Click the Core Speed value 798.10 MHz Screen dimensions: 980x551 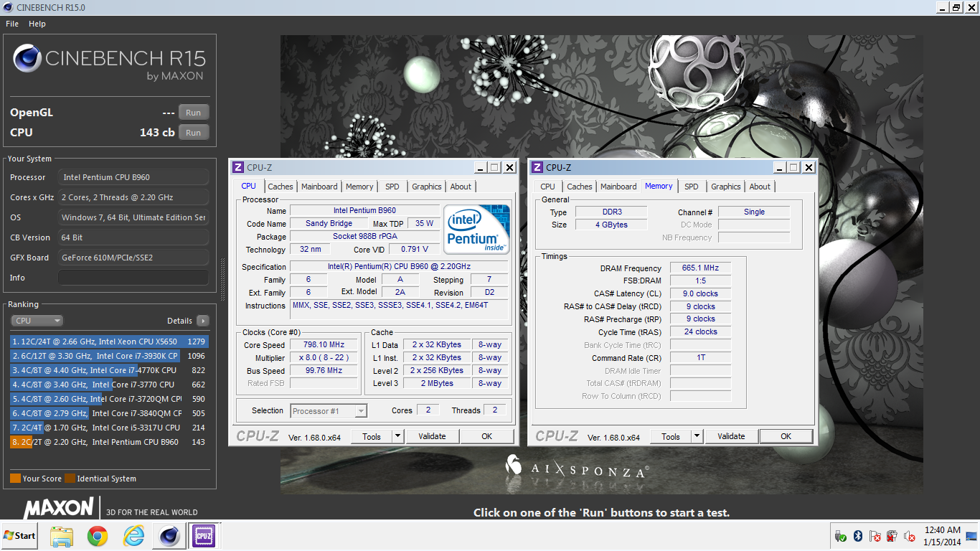[323, 344]
